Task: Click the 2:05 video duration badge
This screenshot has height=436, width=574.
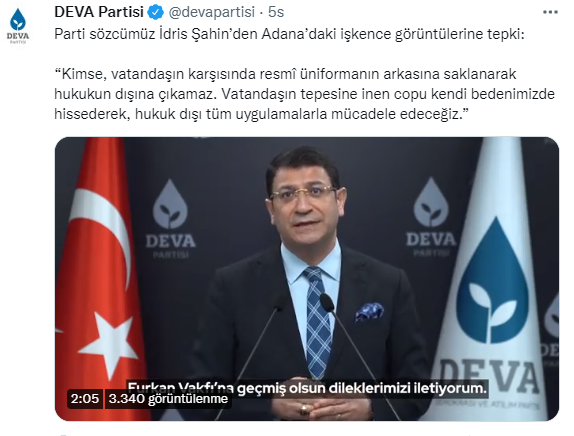Action: pos(85,398)
